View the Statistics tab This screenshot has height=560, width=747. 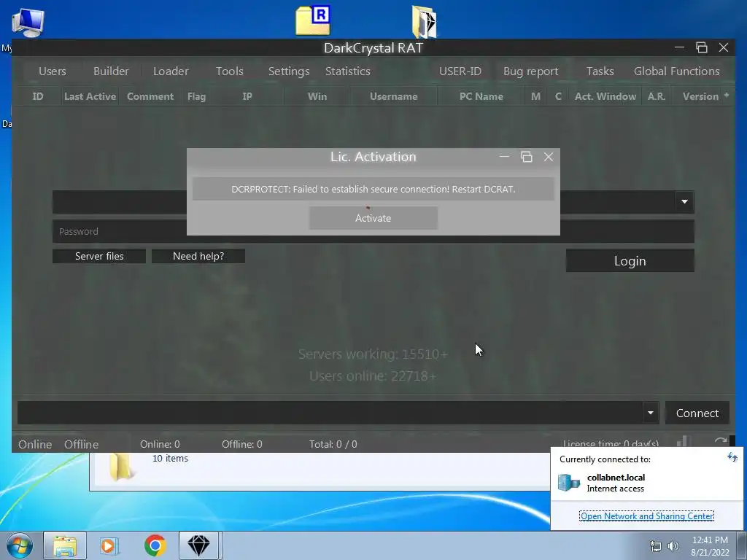click(347, 71)
